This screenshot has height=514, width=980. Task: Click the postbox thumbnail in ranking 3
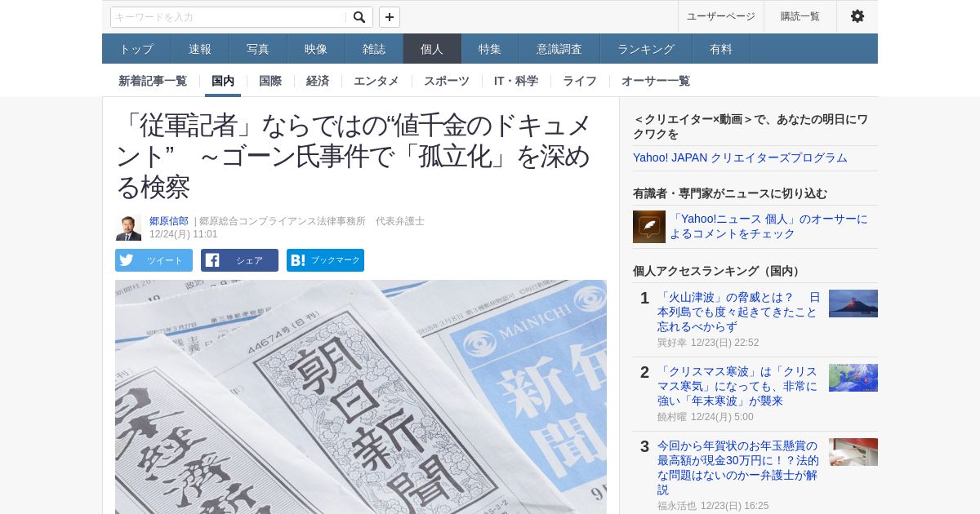[853, 452]
